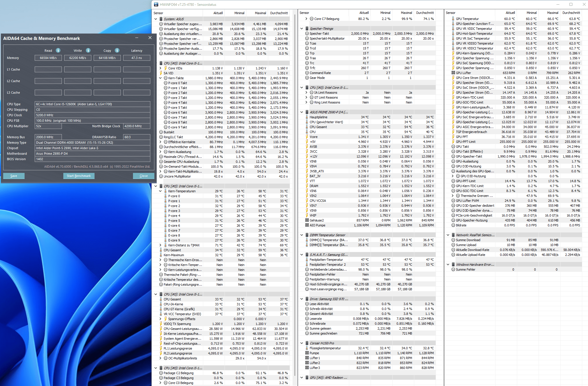The image size is (588, 386).
Task: Expand OC-Multiplikatorlimits row
Action: [160, 358]
